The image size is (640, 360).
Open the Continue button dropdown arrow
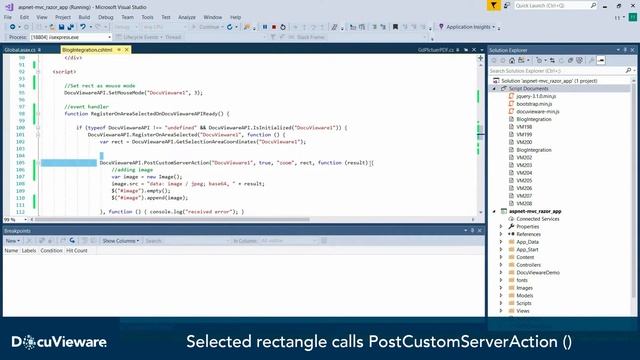tap(222, 27)
